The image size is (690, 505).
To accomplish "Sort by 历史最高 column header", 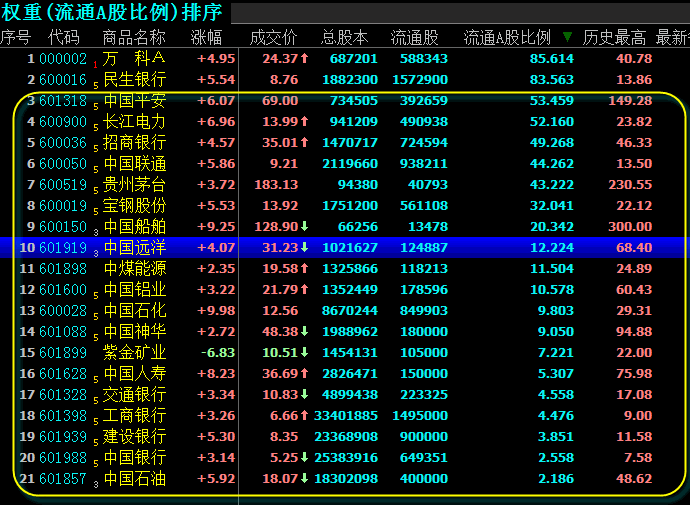I will (614, 37).
